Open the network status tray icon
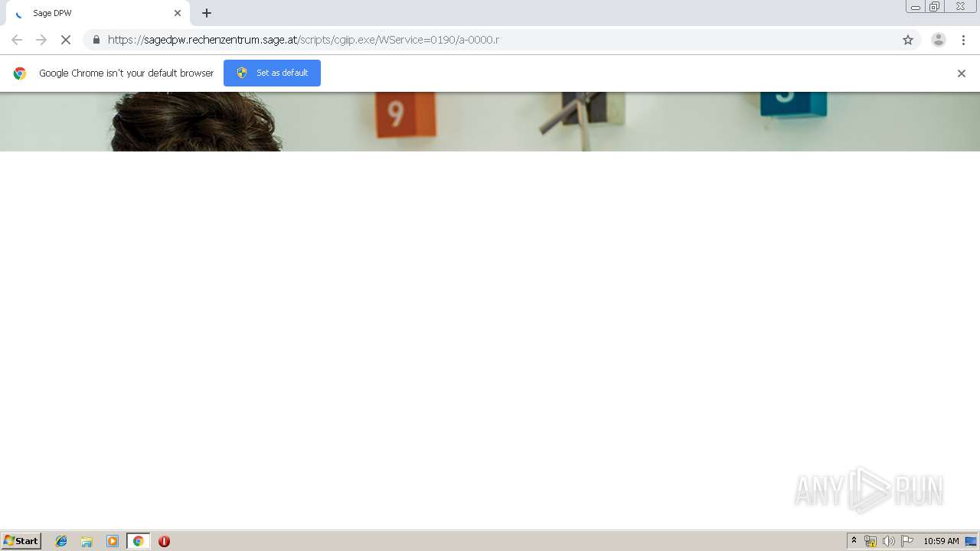Image resolution: width=980 pixels, height=551 pixels. (x=871, y=541)
